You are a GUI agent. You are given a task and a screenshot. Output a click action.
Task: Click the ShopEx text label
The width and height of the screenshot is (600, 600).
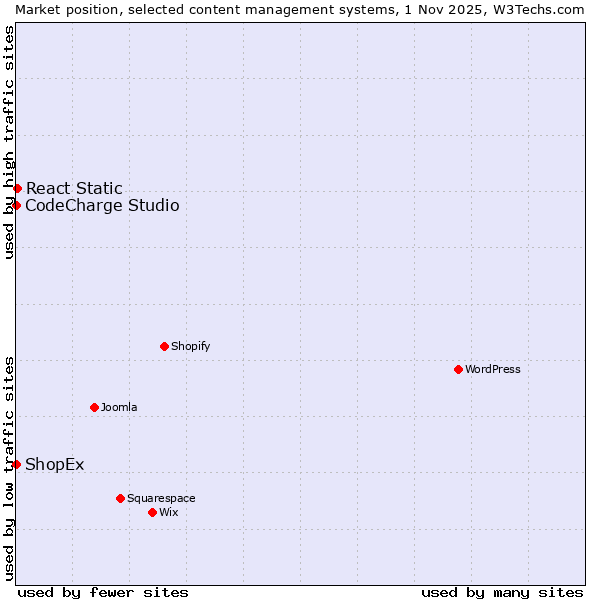pos(55,464)
